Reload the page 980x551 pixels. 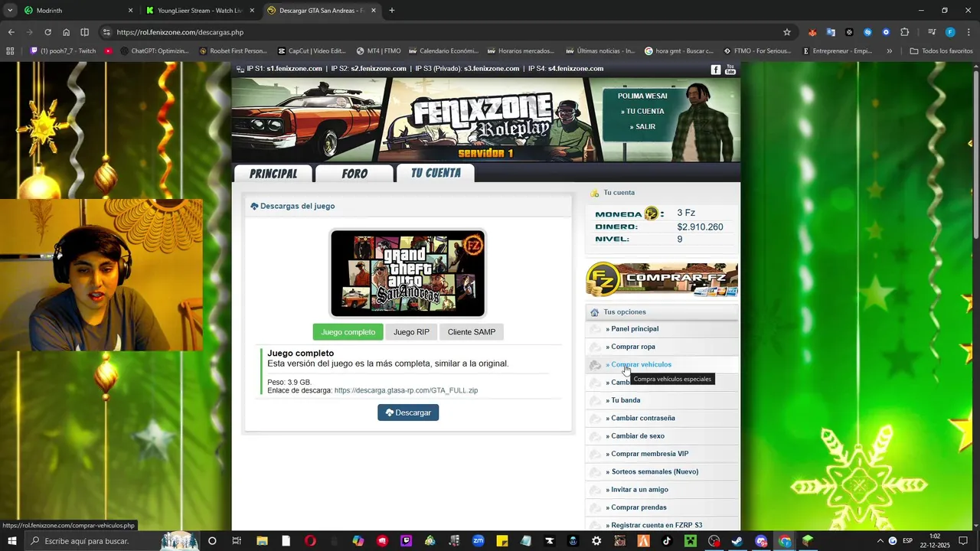click(47, 32)
